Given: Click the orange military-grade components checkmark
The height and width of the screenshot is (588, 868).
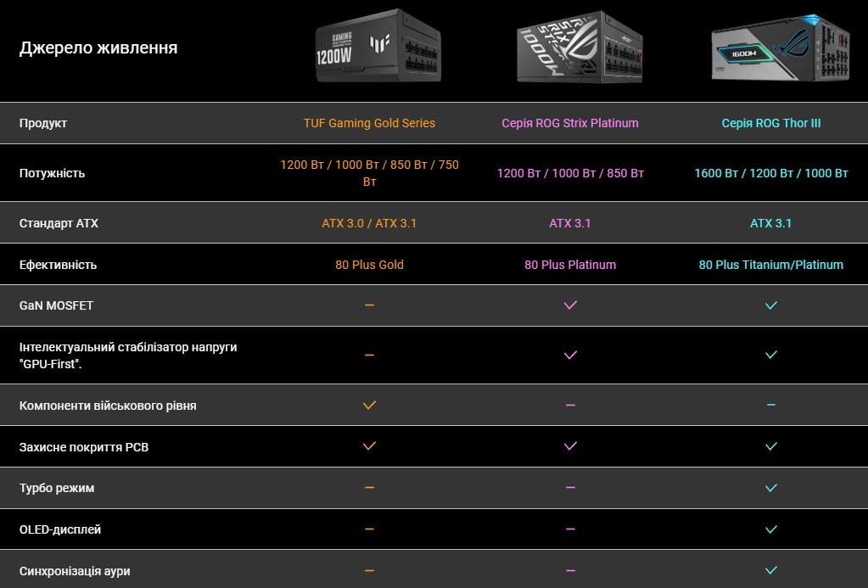Looking at the screenshot, I should (x=369, y=406).
